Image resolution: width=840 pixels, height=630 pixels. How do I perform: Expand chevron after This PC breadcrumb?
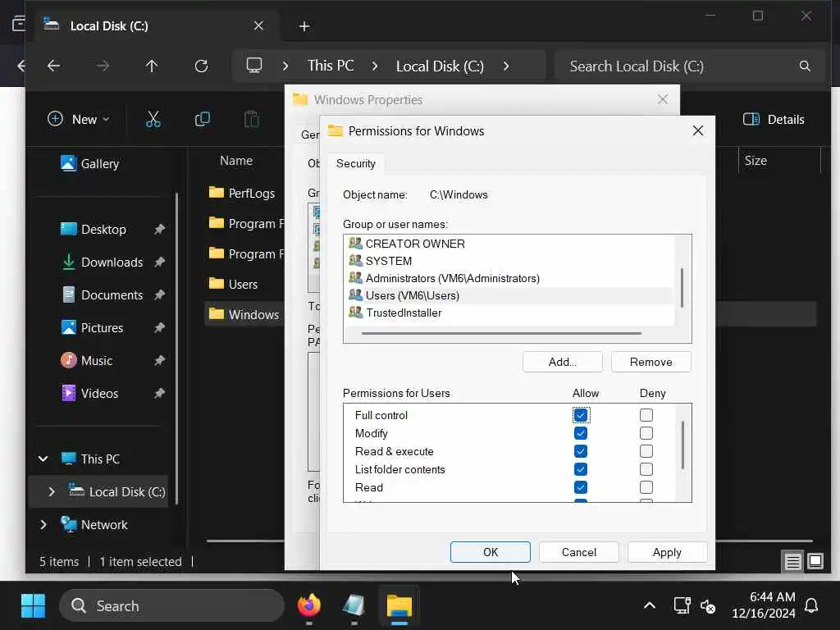point(375,66)
